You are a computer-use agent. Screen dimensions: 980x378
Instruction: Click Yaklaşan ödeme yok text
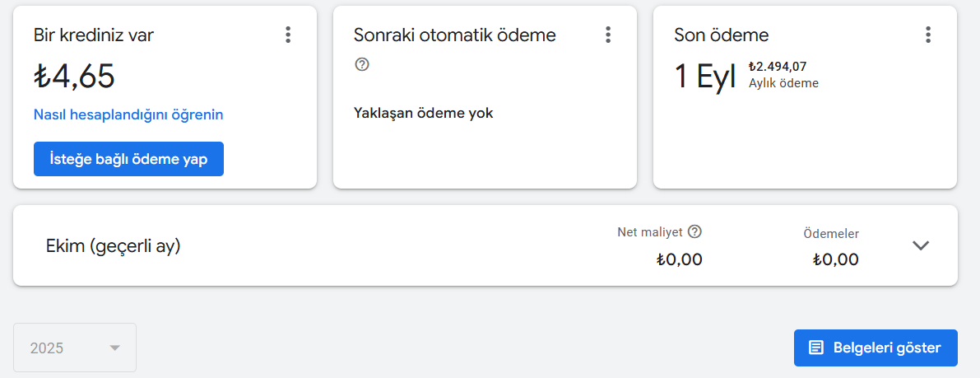pyautogui.click(x=424, y=114)
